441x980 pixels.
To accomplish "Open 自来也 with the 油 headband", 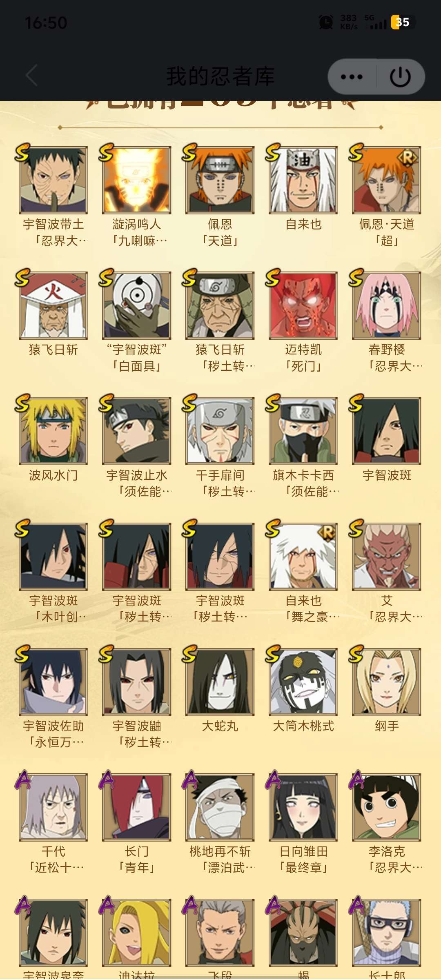I will [x=303, y=180].
